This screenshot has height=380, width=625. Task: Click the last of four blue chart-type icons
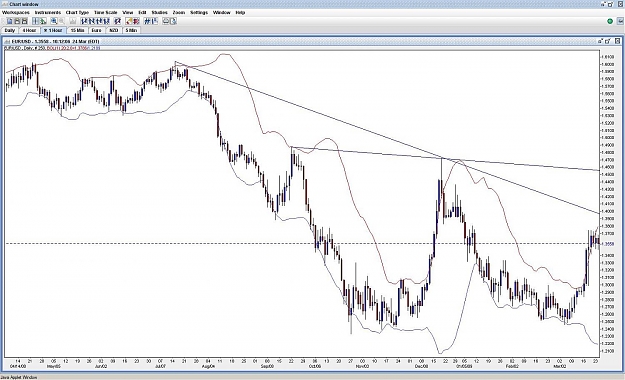[106, 21]
